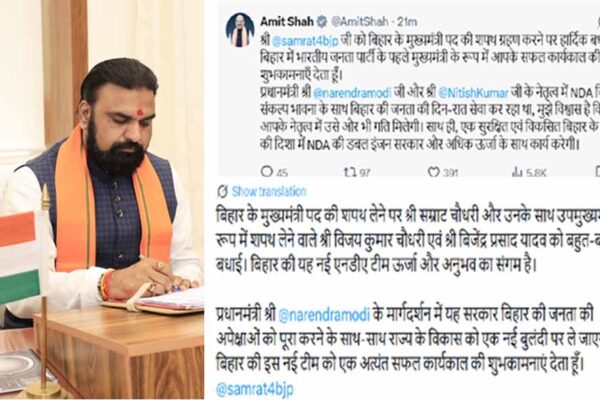Open Amit Shah's profile avatar

(x=240, y=29)
